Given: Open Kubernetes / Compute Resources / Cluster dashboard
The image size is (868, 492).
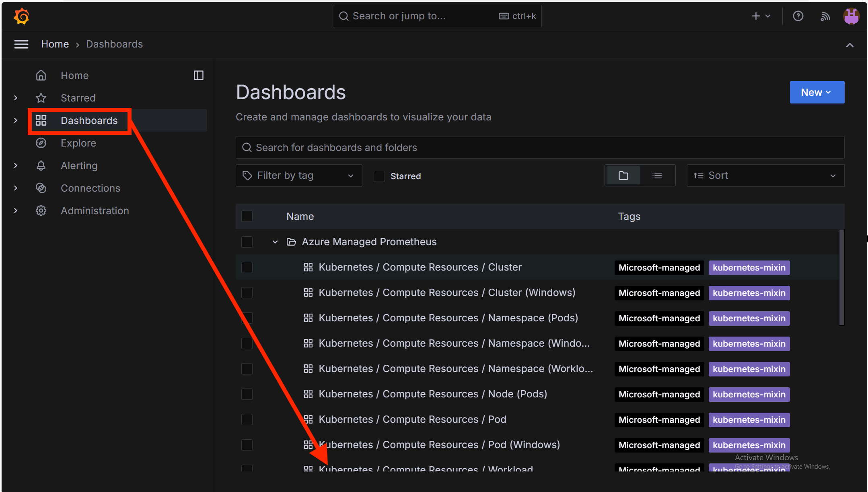Looking at the screenshot, I should pyautogui.click(x=420, y=267).
